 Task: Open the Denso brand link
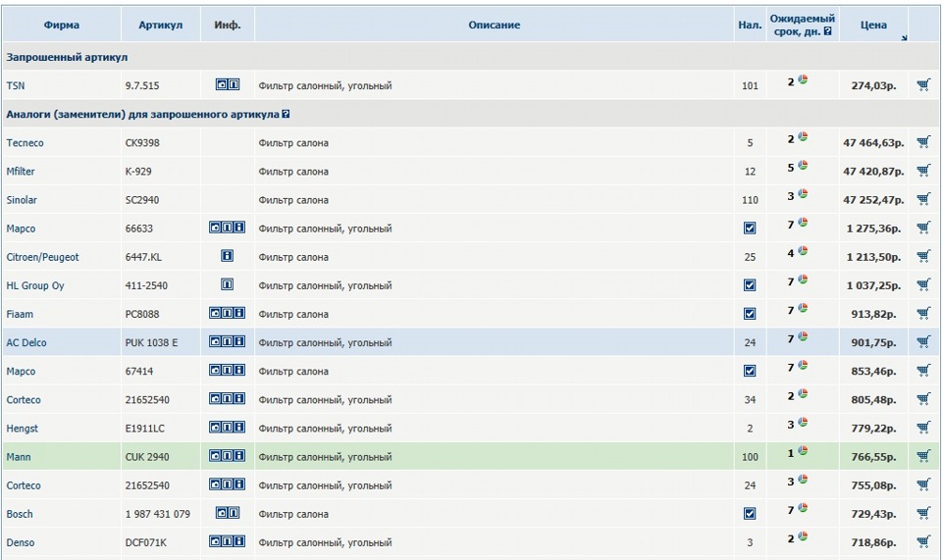click(x=21, y=542)
